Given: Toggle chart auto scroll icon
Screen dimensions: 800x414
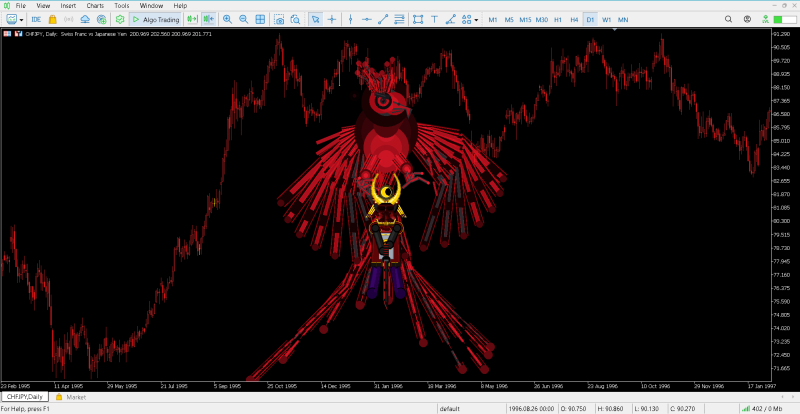Looking at the screenshot, I should tap(208, 19).
